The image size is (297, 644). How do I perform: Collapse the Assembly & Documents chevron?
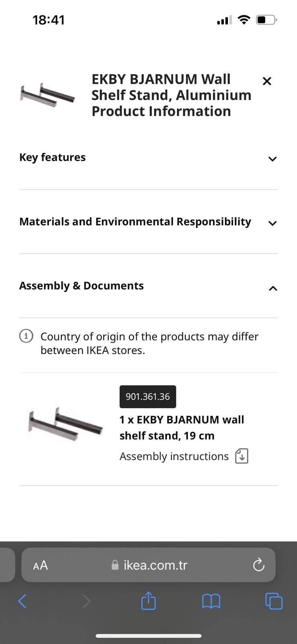[272, 288]
